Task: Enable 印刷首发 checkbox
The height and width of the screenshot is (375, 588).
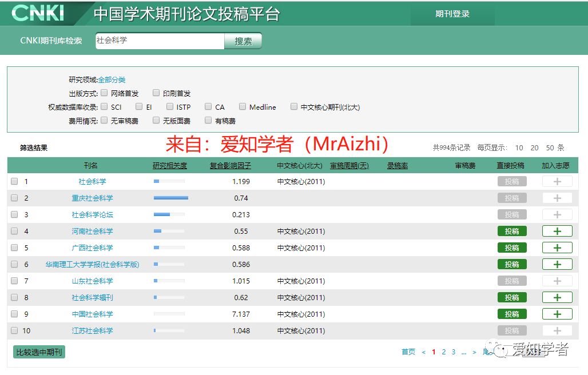Action: 156,93
